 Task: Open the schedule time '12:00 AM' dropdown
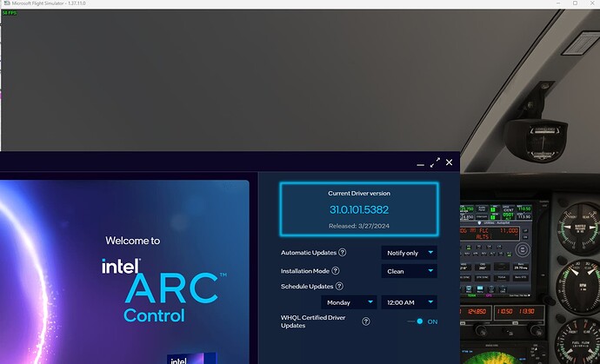pyautogui.click(x=409, y=302)
